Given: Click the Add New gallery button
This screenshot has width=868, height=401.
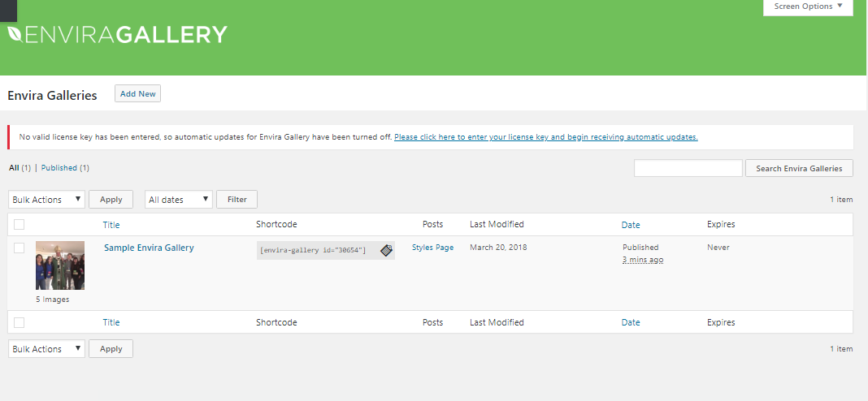Looking at the screenshot, I should [x=137, y=94].
